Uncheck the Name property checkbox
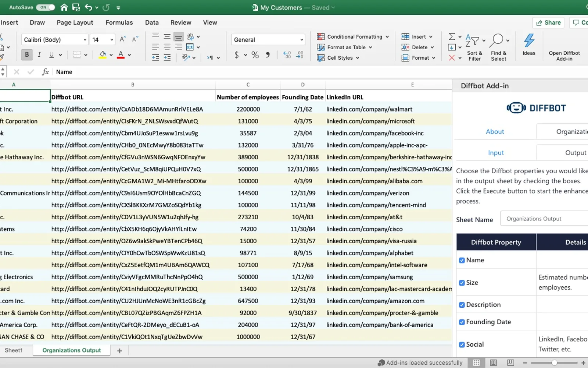The height and width of the screenshot is (368, 588). (462, 260)
